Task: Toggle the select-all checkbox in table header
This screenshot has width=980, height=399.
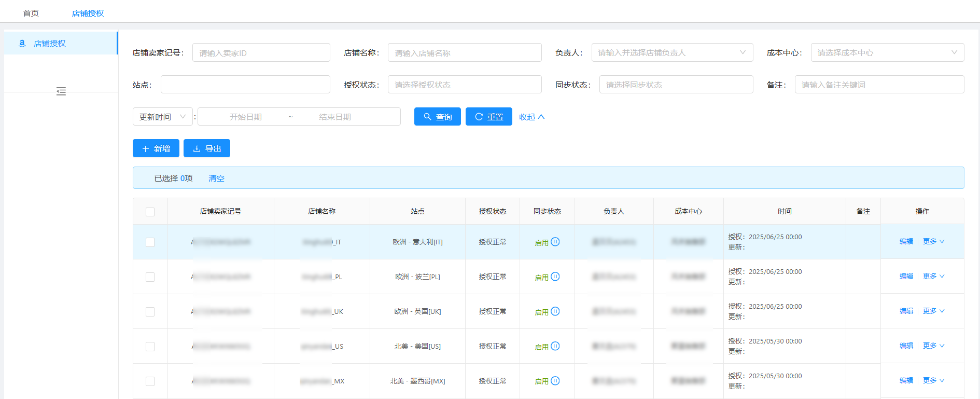Action: click(150, 212)
